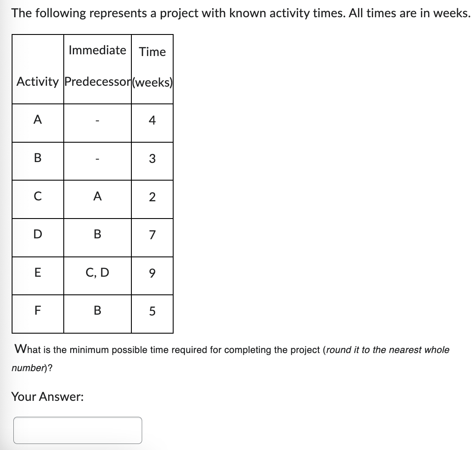
Task: Click the Time (weeks) column header
Action: click(x=152, y=67)
